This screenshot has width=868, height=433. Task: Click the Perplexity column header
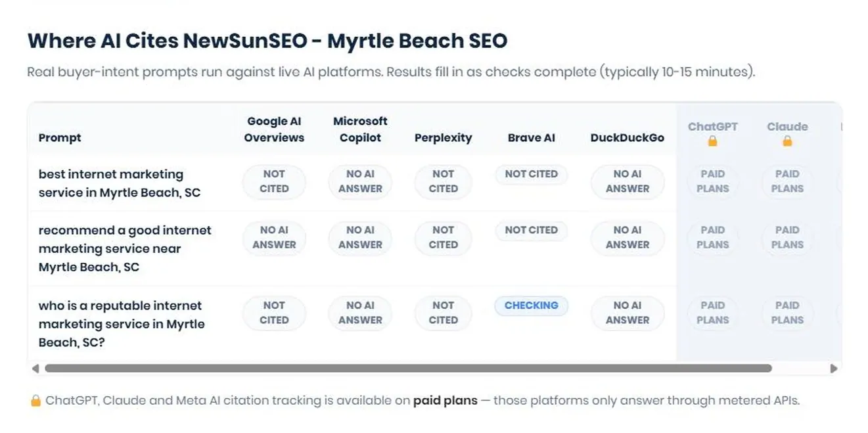click(443, 138)
